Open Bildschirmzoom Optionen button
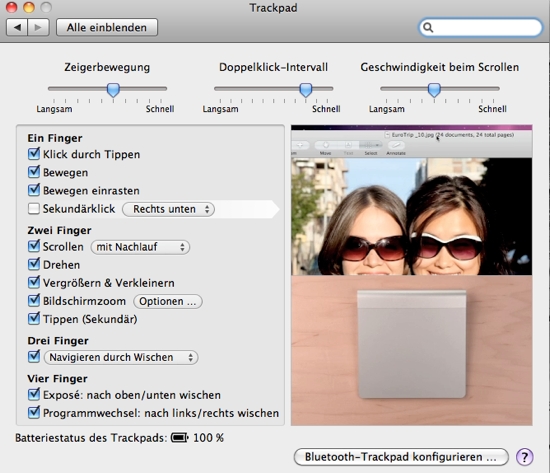The height and width of the screenshot is (473, 550). click(168, 301)
